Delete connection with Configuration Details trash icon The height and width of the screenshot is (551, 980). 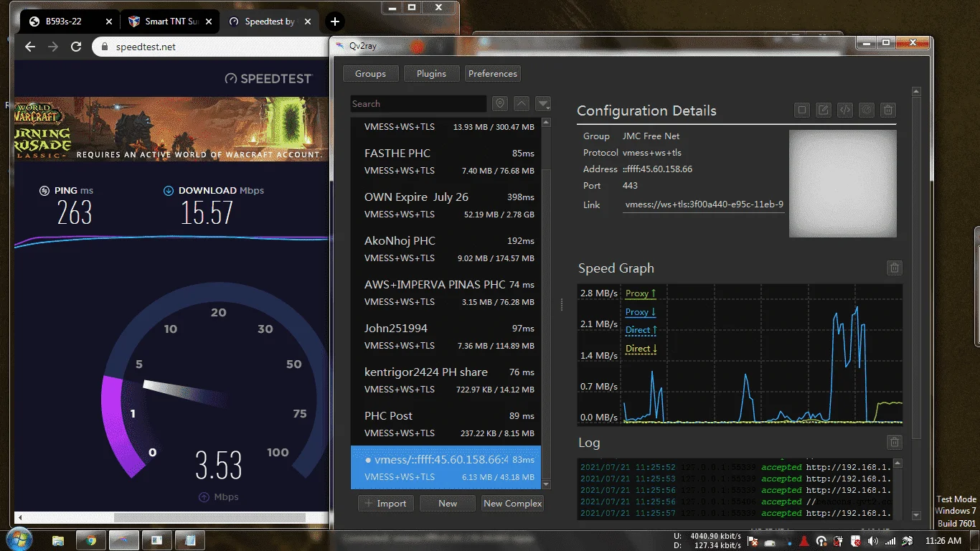click(x=888, y=110)
